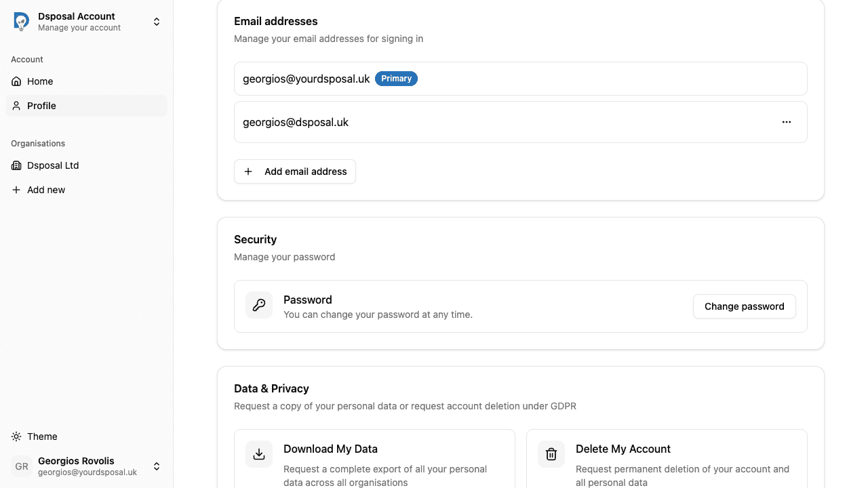Viewport: 868px width, 488px height.
Task: Select the Home icon in sidebar
Action: coord(15,81)
